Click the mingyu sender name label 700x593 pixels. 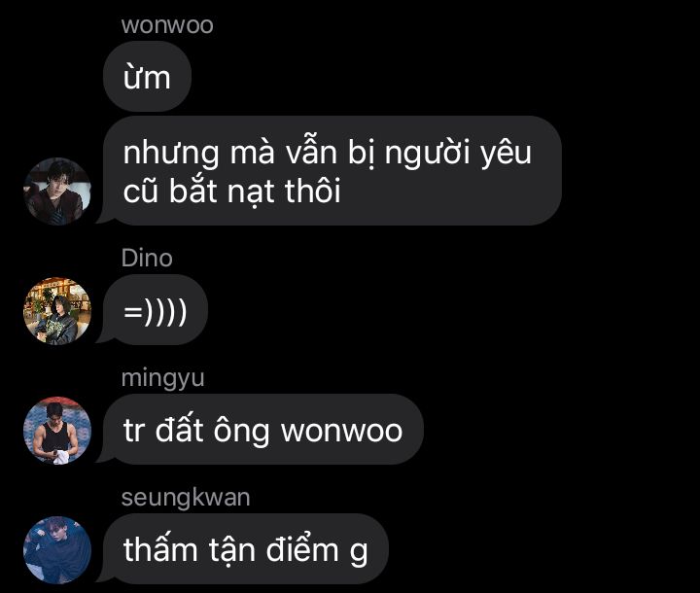(x=163, y=379)
